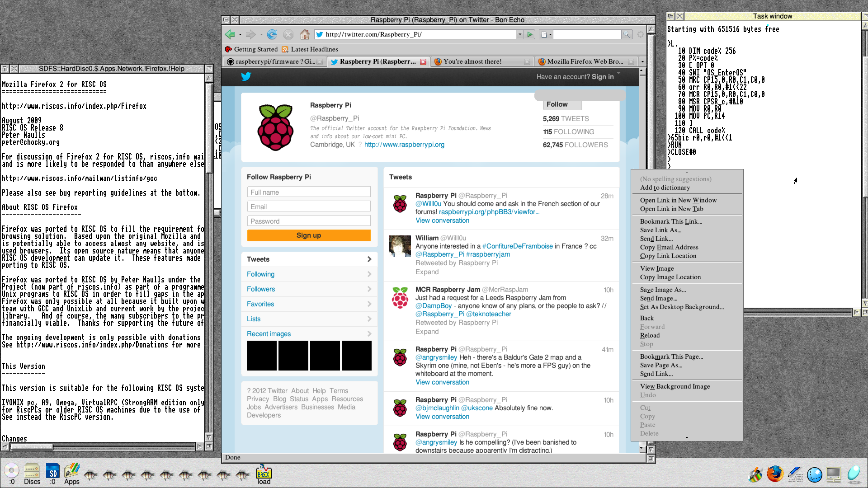
Task: Open the browser Home page
Action: pyautogui.click(x=305, y=34)
